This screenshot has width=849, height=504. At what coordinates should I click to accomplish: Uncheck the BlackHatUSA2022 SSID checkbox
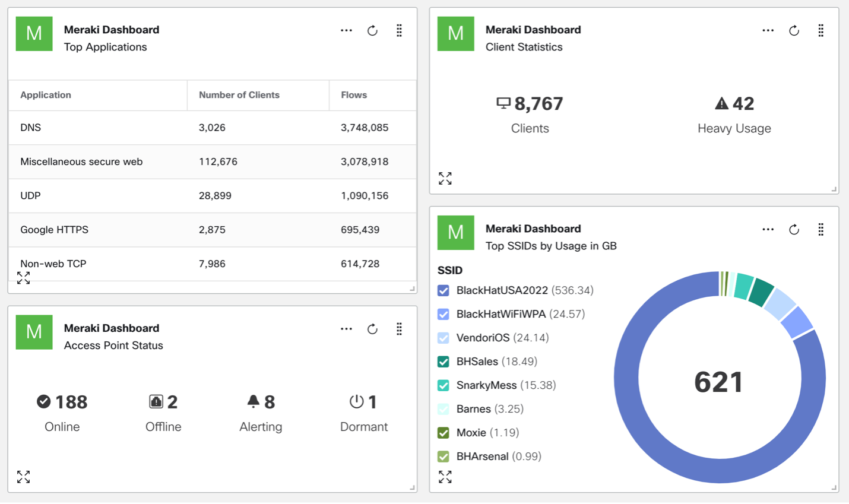tap(443, 290)
